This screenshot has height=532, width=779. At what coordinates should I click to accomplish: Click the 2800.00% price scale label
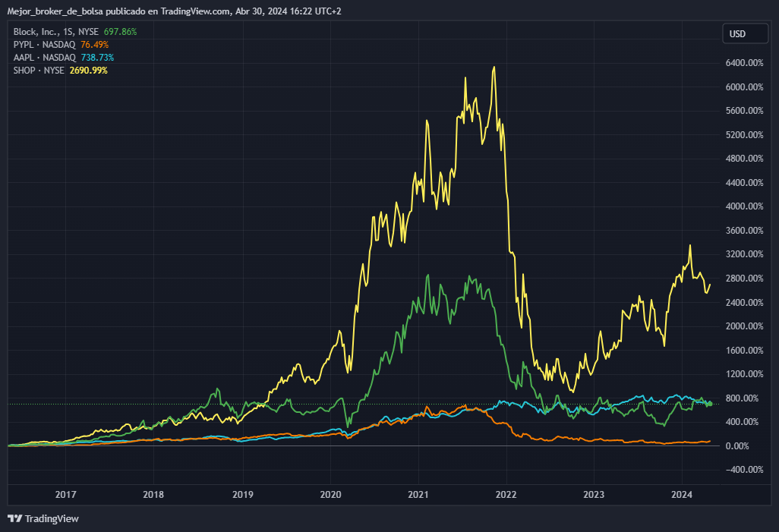pyautogui.click(x=744, y=279)
